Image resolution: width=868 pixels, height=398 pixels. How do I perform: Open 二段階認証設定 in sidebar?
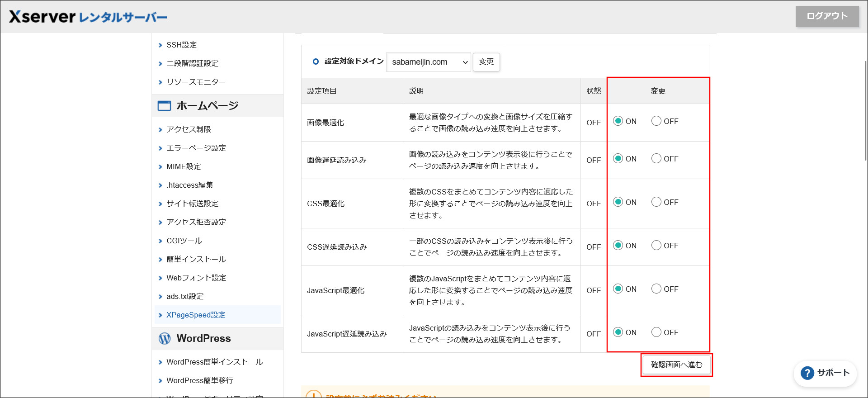coord(193,64)
